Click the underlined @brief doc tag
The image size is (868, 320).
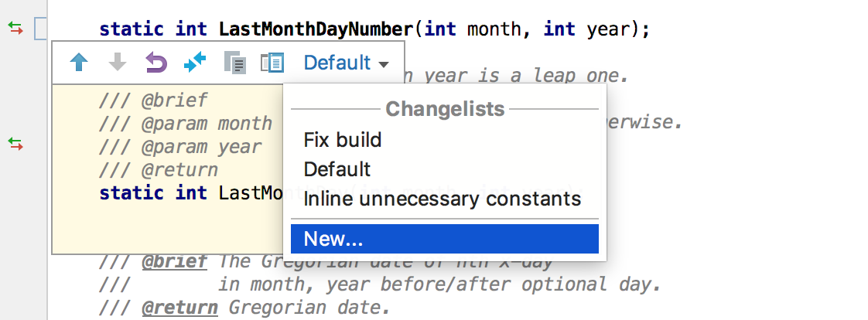pos(175,261)
